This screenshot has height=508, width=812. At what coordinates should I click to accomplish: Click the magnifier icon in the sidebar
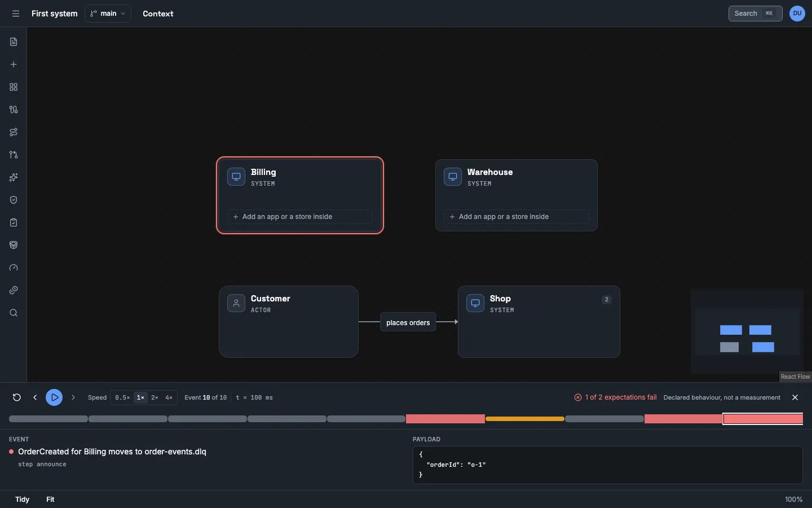pyautogui.click(x=14, y=313)
